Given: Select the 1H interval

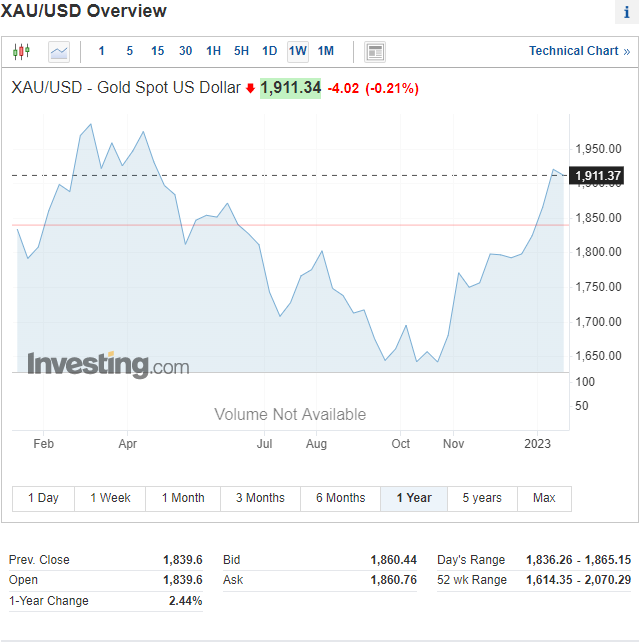Looking at the screenshot, I should click(x=214, y=51).
